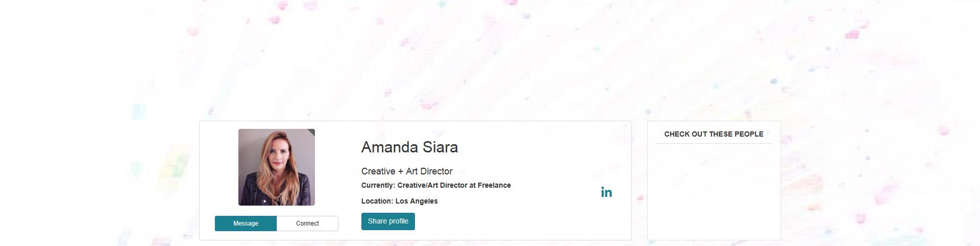Send a message with the Message button
The height and width of the screenshot is (246, 980).
coord(246,223)
